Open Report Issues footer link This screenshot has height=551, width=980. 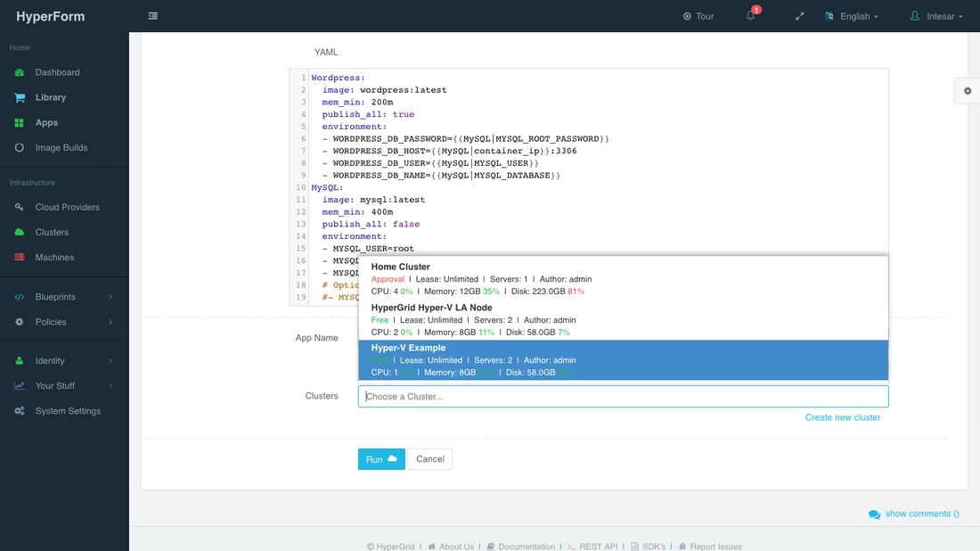(x=715, y=547)
